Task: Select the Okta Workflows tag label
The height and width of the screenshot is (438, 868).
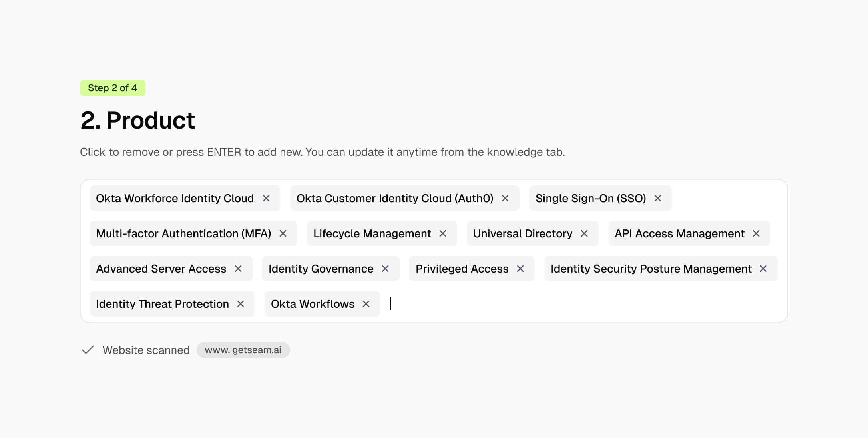Action: coord(313,304)
